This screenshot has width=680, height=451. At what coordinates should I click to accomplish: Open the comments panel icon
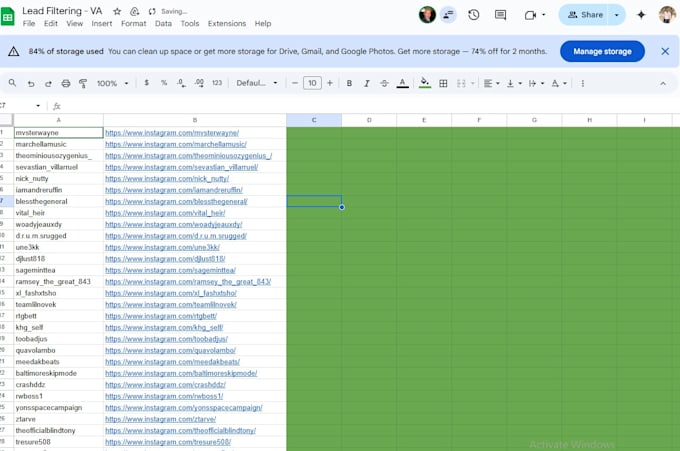click(x=500, y=15)
